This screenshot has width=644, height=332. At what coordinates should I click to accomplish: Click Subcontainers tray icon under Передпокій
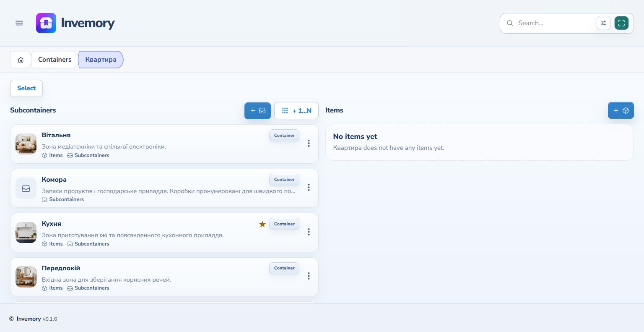click(70, 288)
